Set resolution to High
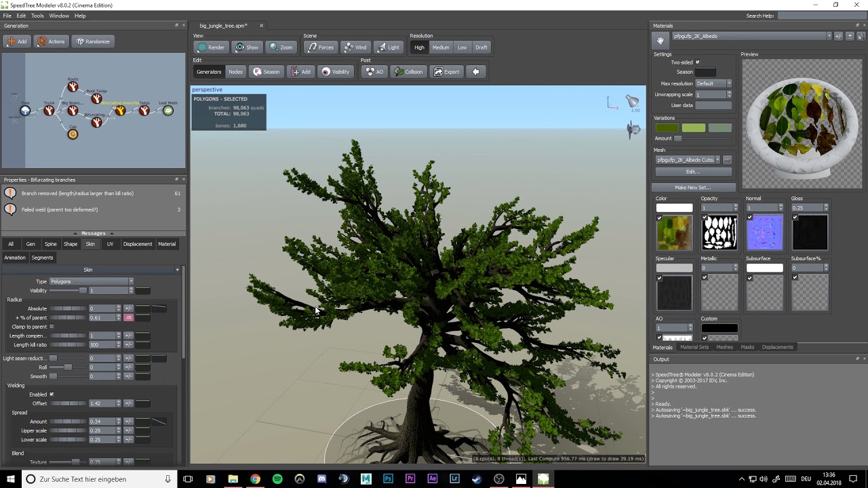 click(x=419, y=47)
